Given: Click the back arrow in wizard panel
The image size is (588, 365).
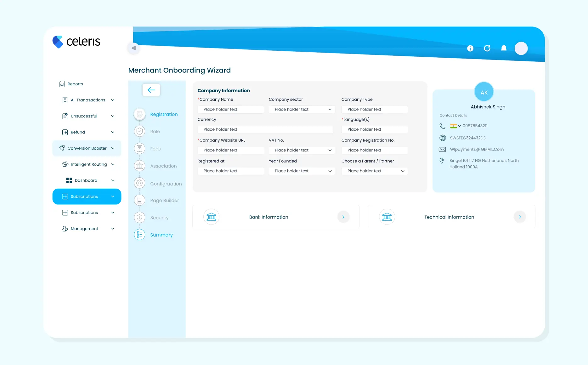Looking at the screenshot, I should [x=151, y=90].
